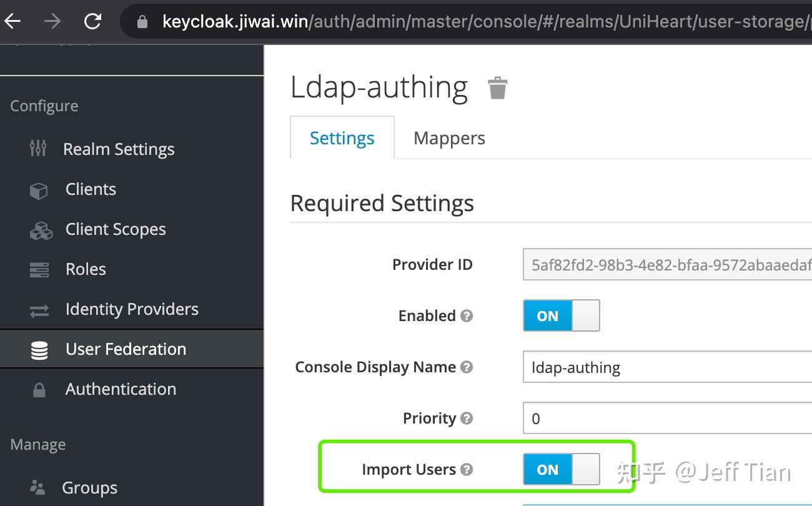Image resolution: width=812 pixels, height=506 pixels.
Task: Toggle the Enabled switch off
Action: (560, 315)
